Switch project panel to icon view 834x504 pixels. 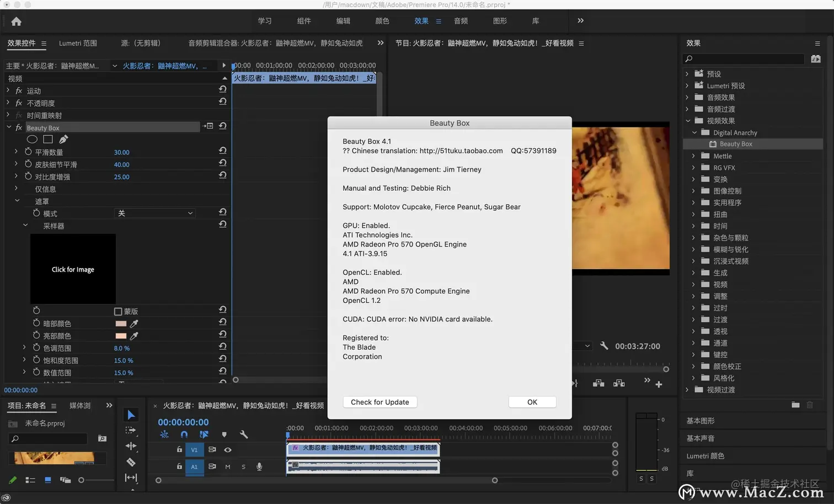48,480
